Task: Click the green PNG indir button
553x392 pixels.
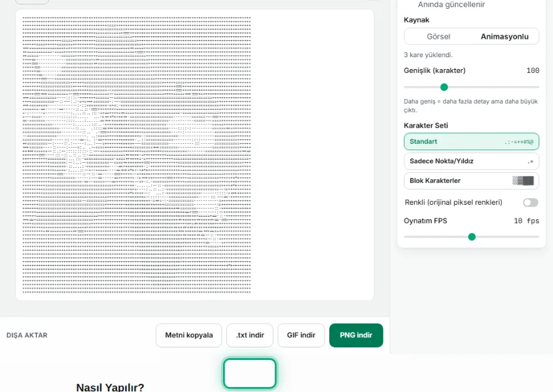Action: (356, 335)
